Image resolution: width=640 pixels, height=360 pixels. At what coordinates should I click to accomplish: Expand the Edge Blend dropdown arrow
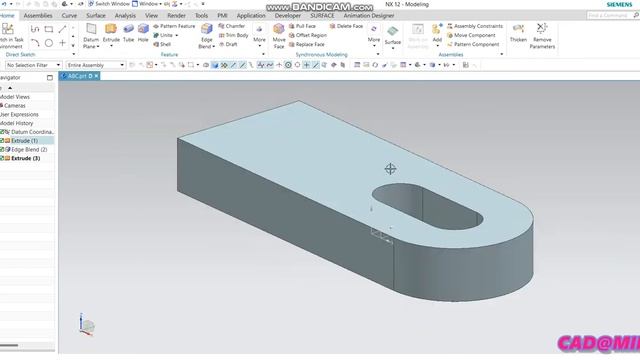[213, 47]
